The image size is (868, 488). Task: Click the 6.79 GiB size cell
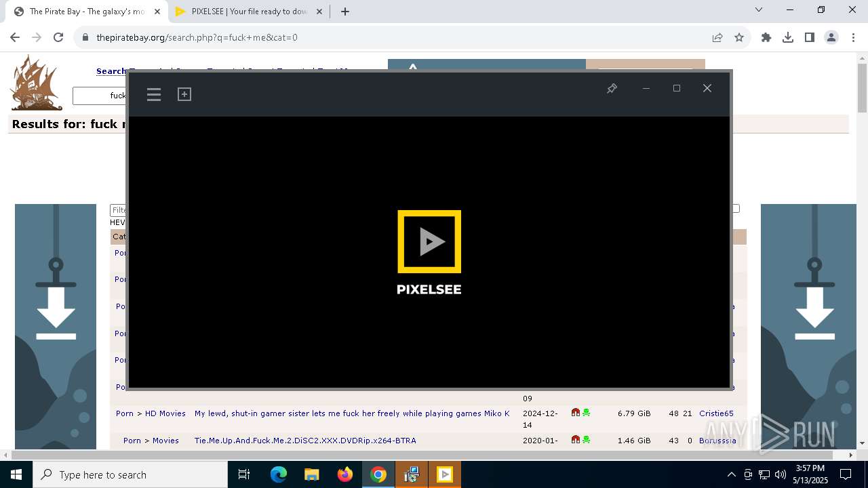click(x=634, y=413)
